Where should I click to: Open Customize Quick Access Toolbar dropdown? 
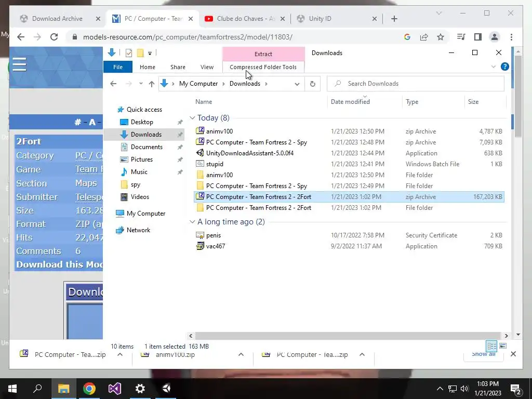pyautogui.click(x=150, y=54)
